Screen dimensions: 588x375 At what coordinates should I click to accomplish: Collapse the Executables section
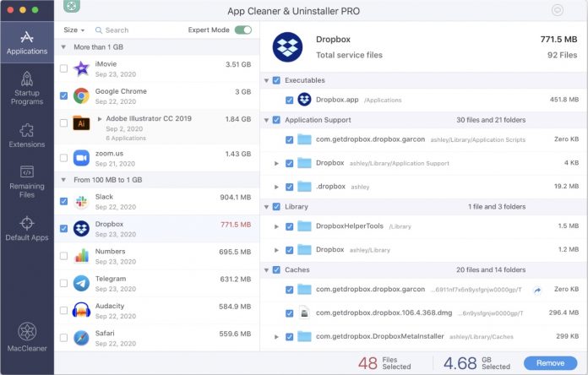[266, 80]
